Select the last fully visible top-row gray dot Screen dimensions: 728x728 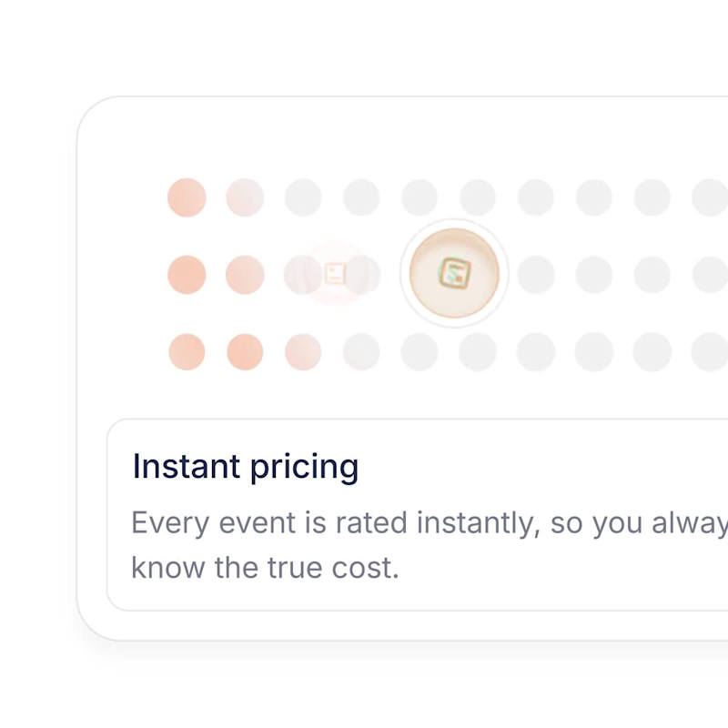652,197
